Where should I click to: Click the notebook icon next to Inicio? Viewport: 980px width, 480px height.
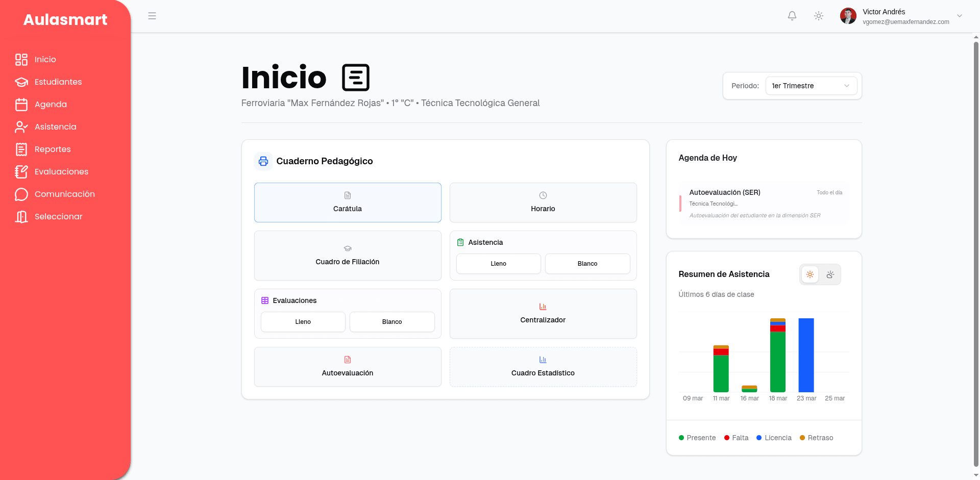(356, 78)
